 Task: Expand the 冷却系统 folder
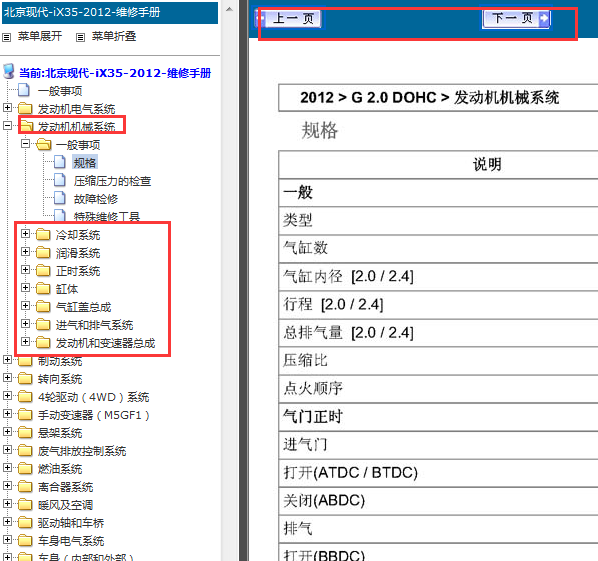[26, 233]
